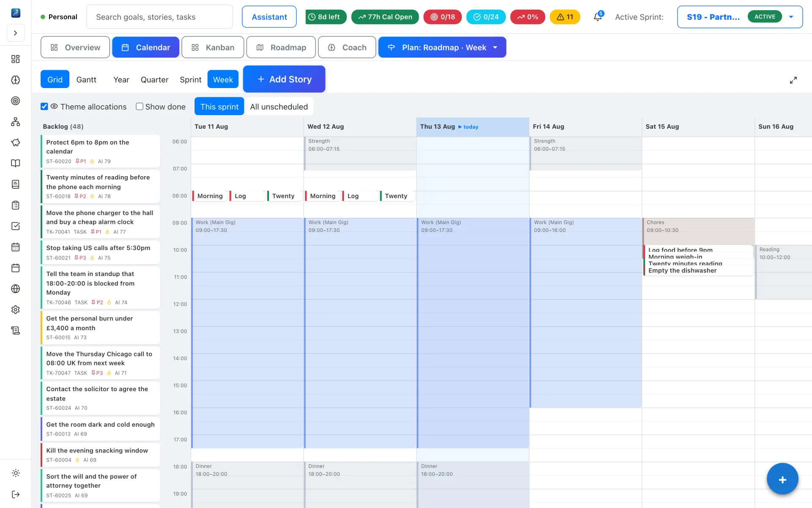This screenshot has height=508, width=812.
Task: Open the open-book icon in sidebar
Action: tap(16, 163)
